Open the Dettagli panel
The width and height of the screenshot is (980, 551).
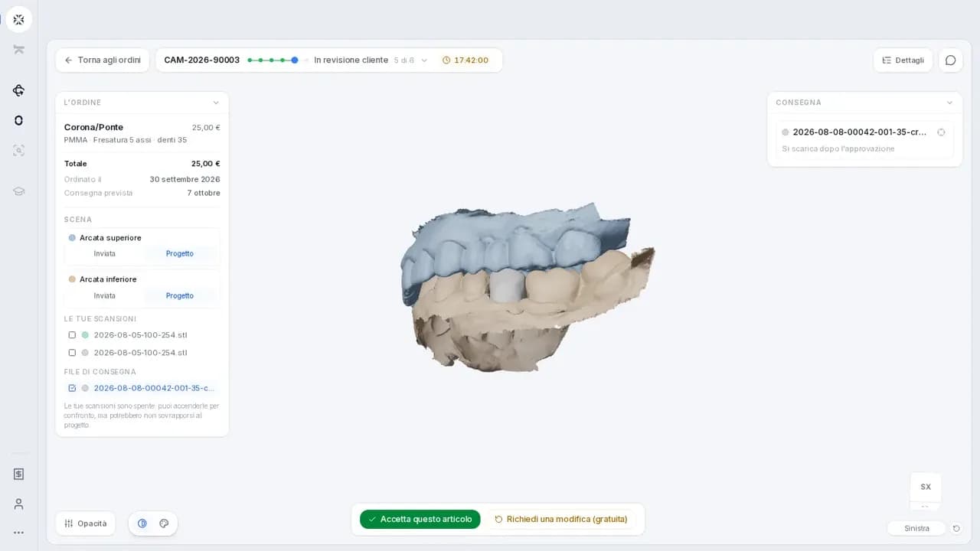click(903, 60)
